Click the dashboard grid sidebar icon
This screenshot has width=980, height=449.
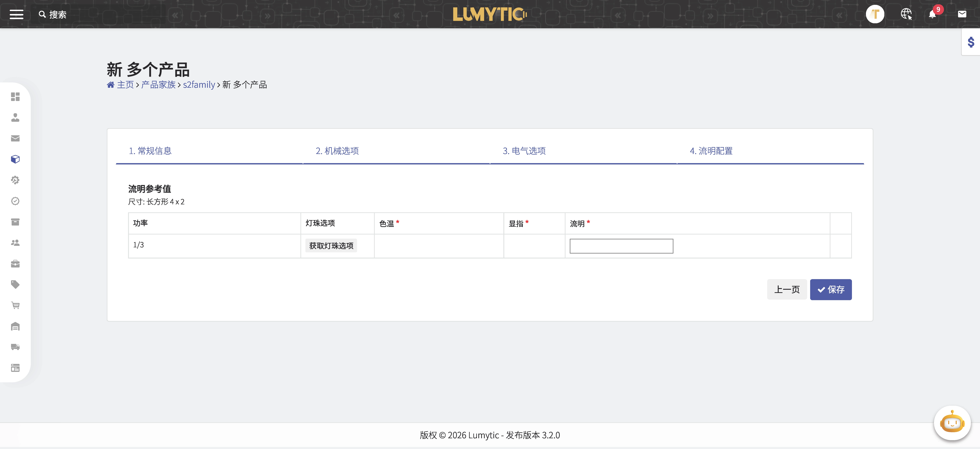(15, 97)
